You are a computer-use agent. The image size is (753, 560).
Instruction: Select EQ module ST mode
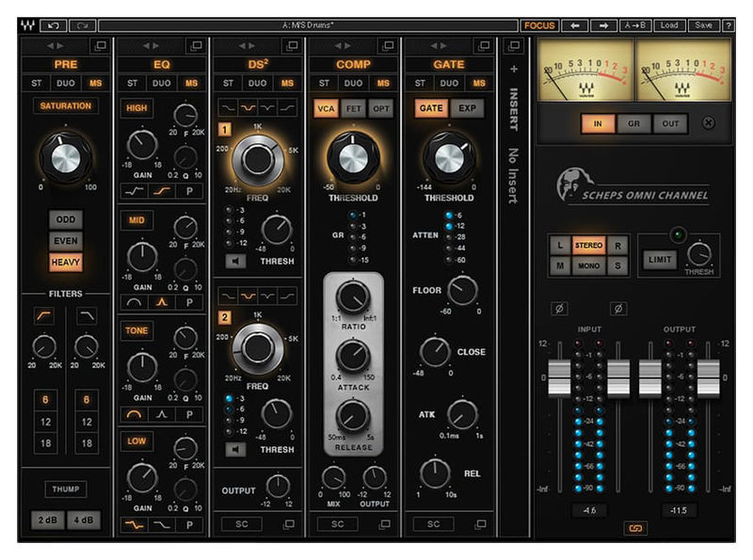[x=133, y=83]
